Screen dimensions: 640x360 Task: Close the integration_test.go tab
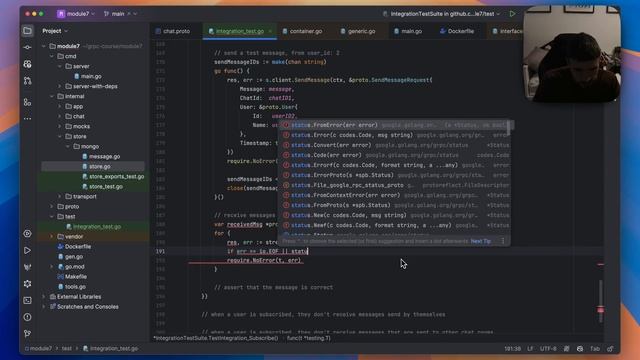[270, 31]
